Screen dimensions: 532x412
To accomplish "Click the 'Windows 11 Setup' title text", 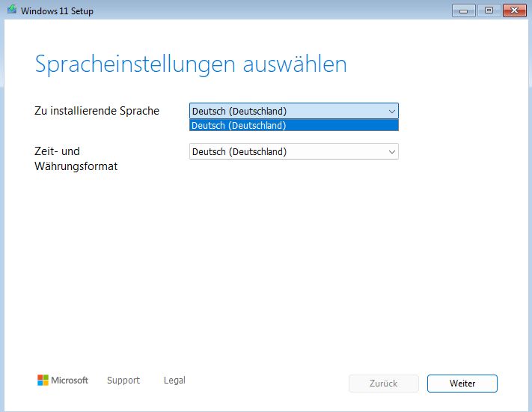I will pyautogui.click(x=57, y=11).
